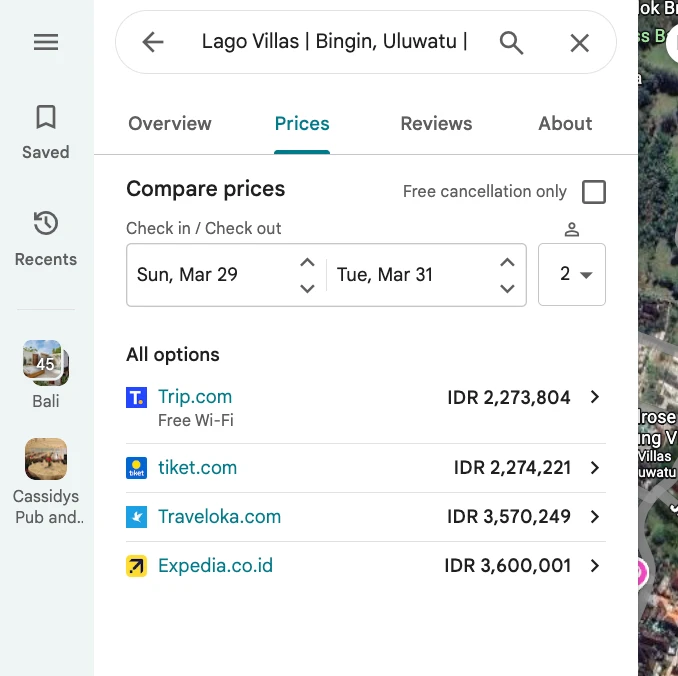Click Recents label in sidebar

[x=46, y=260]
